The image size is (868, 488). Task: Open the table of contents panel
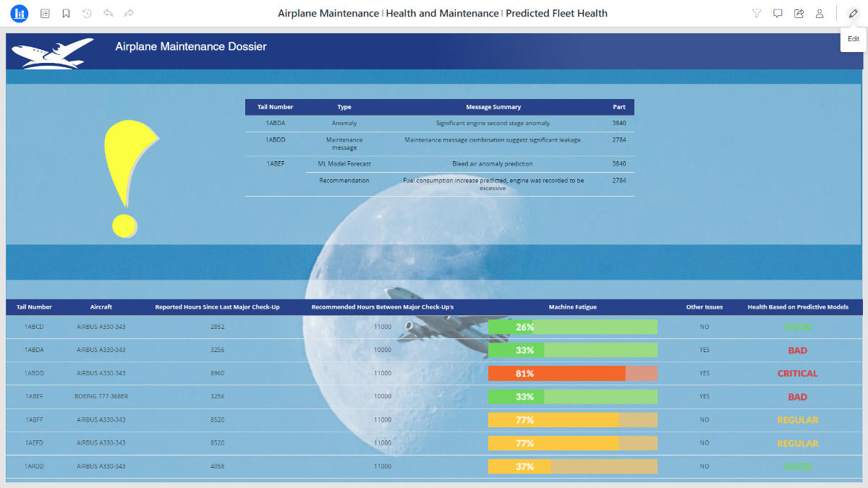pos(45,13)
